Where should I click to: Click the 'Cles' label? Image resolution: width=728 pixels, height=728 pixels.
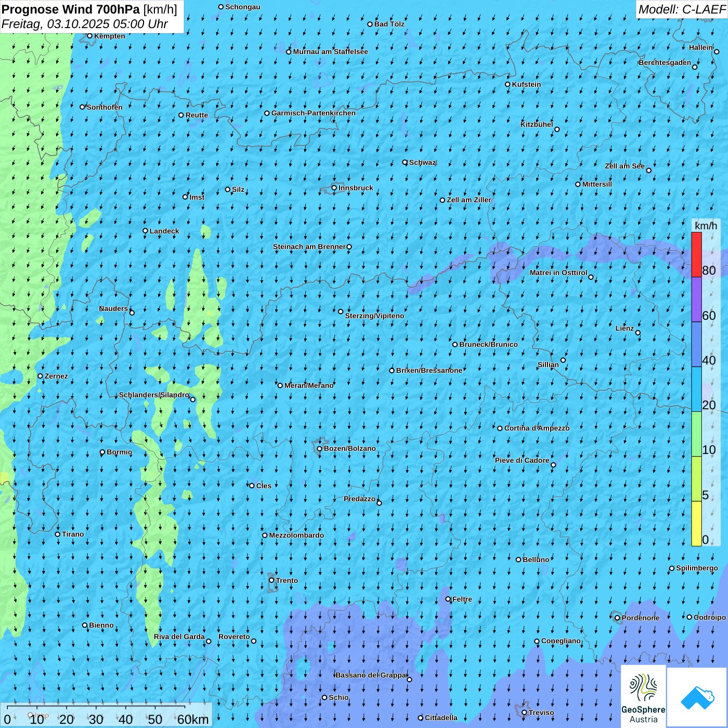click(264, 486)
